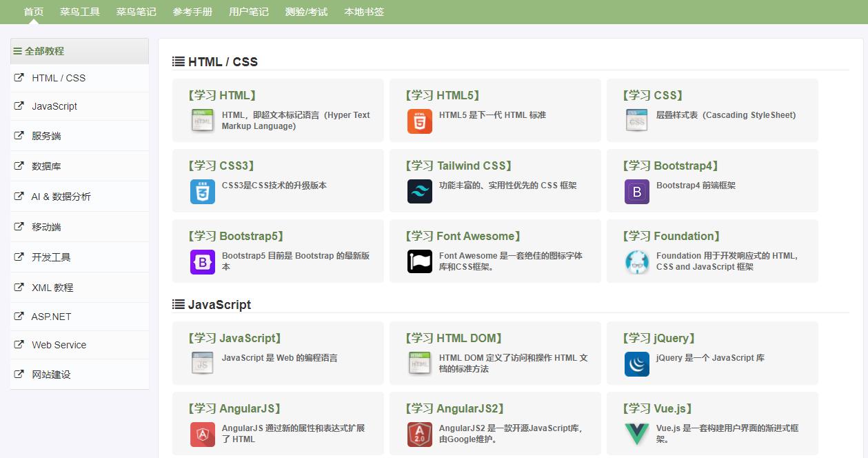This screenshot has width=868, height=458.
Task: Open the 菜鸟工具 tab in top navigation
Action: (79, 12)
